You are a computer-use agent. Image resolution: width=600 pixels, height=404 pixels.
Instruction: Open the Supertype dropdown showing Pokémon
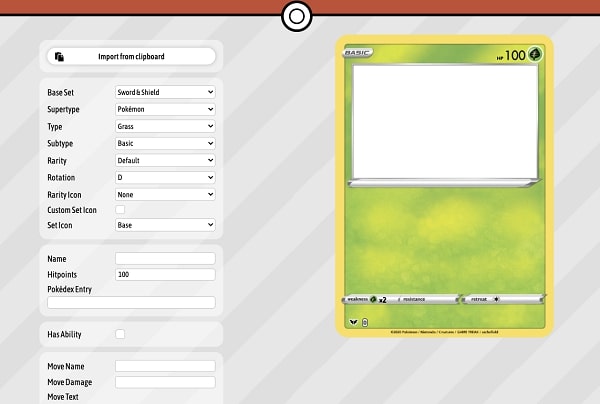pyautogui.click(x=165, y=109)
